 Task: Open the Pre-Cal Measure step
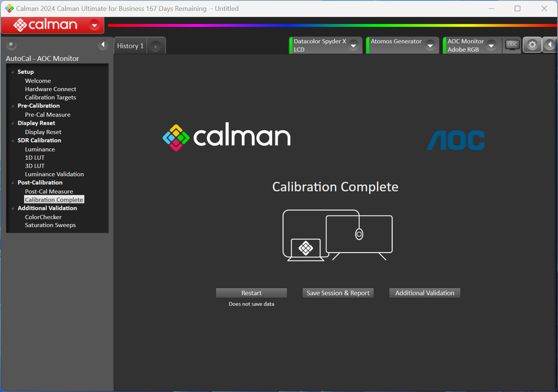[48, 115]
